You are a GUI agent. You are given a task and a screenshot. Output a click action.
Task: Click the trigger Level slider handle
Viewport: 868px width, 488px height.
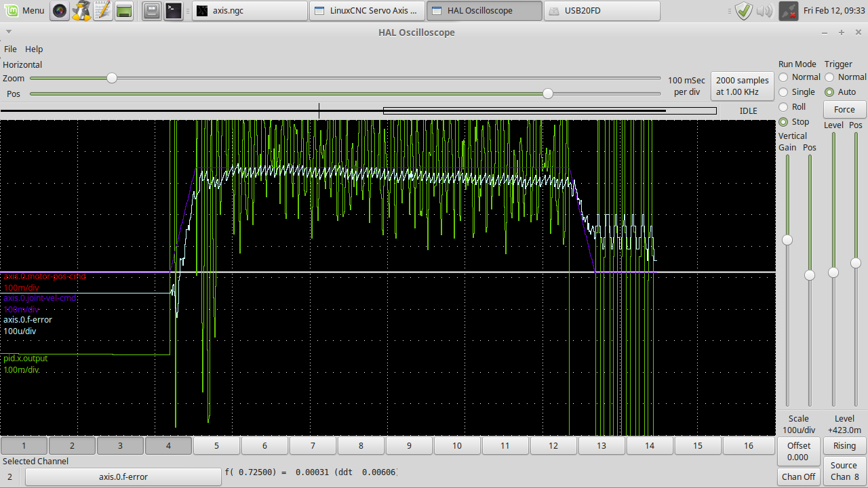[833, 272]
